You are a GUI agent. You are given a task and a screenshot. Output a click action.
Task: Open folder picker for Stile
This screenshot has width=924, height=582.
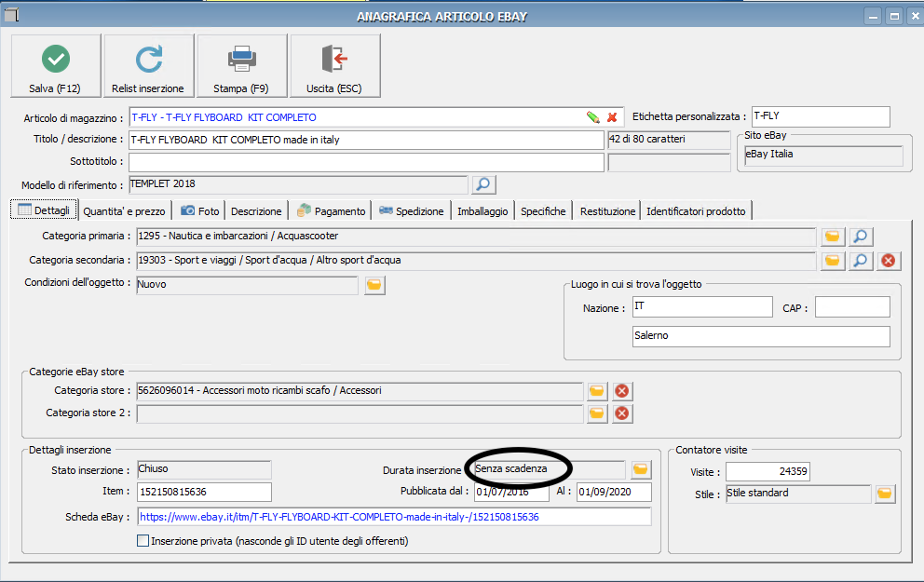coord(885,494)
